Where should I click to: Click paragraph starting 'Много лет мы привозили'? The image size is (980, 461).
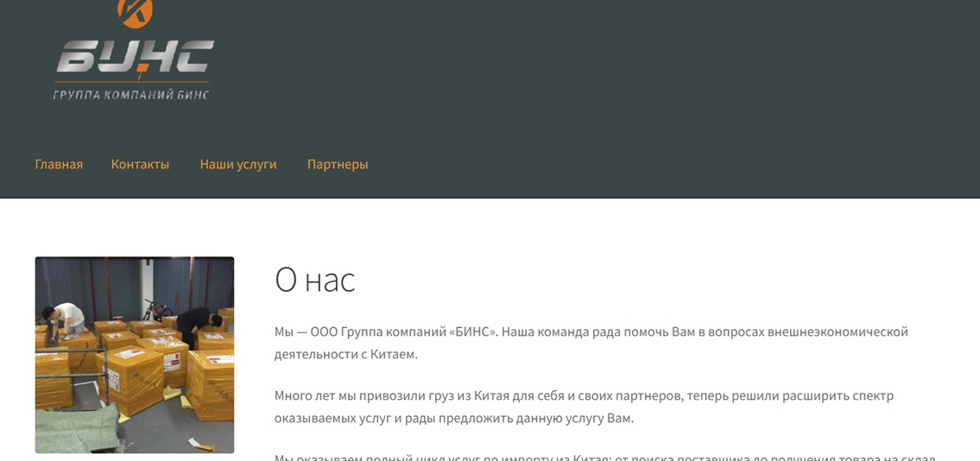coord(584,407)
